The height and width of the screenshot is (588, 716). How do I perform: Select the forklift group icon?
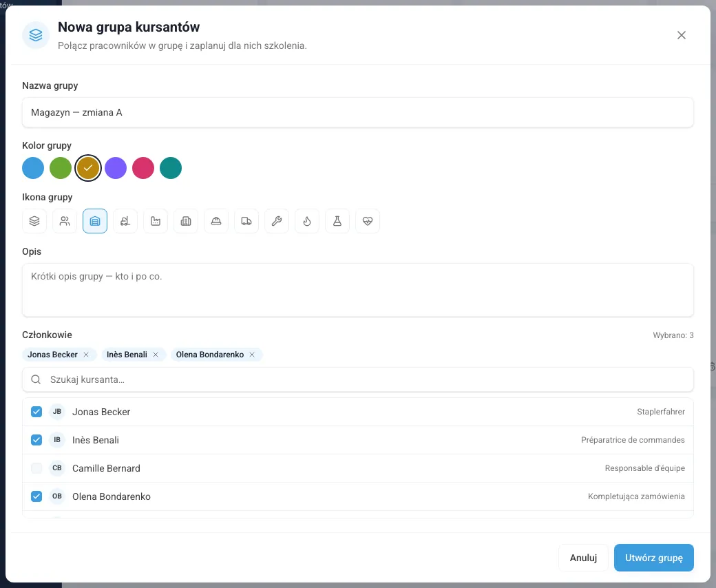pos(125,221)
